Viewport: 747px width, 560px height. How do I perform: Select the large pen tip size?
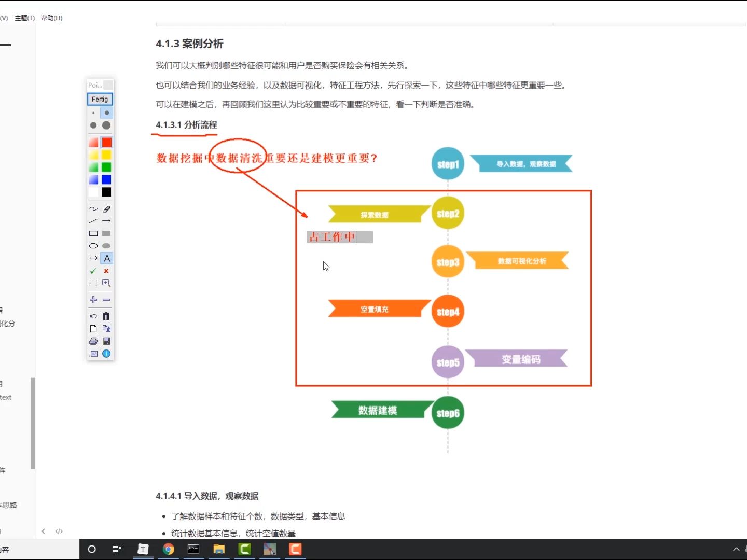coord(106,125)
